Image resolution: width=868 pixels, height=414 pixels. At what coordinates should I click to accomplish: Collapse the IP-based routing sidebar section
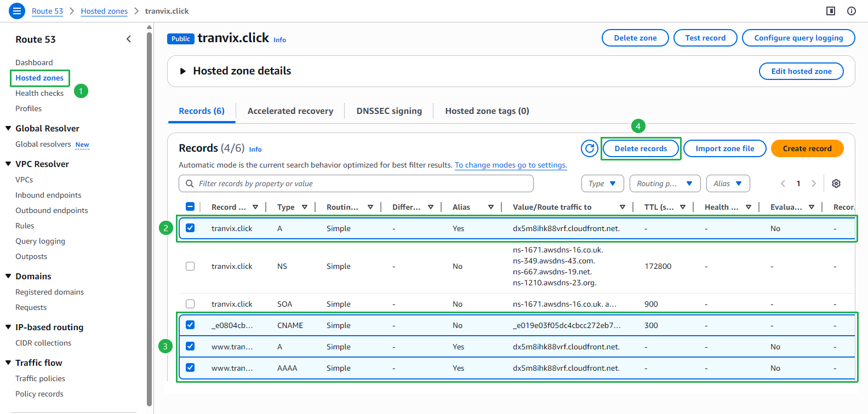coord(8,327)
